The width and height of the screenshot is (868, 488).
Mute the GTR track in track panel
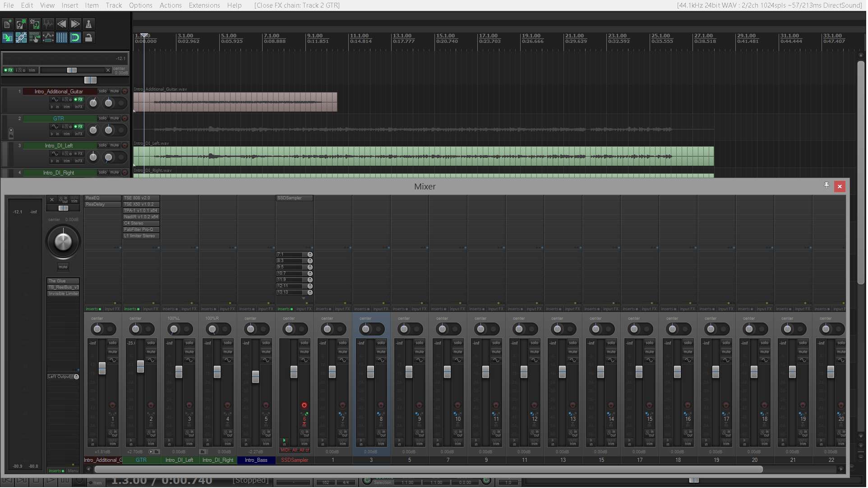[x=115, y=119]
